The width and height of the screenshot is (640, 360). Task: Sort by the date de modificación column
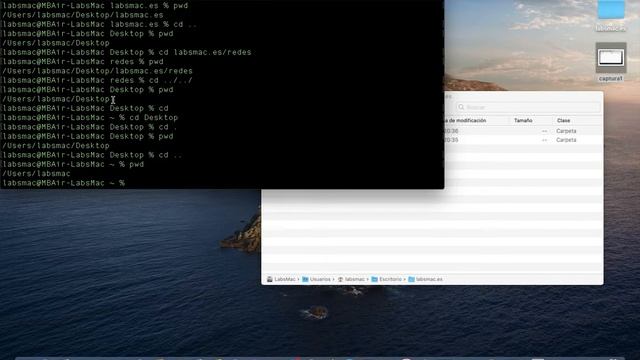[x=465, y=120]
